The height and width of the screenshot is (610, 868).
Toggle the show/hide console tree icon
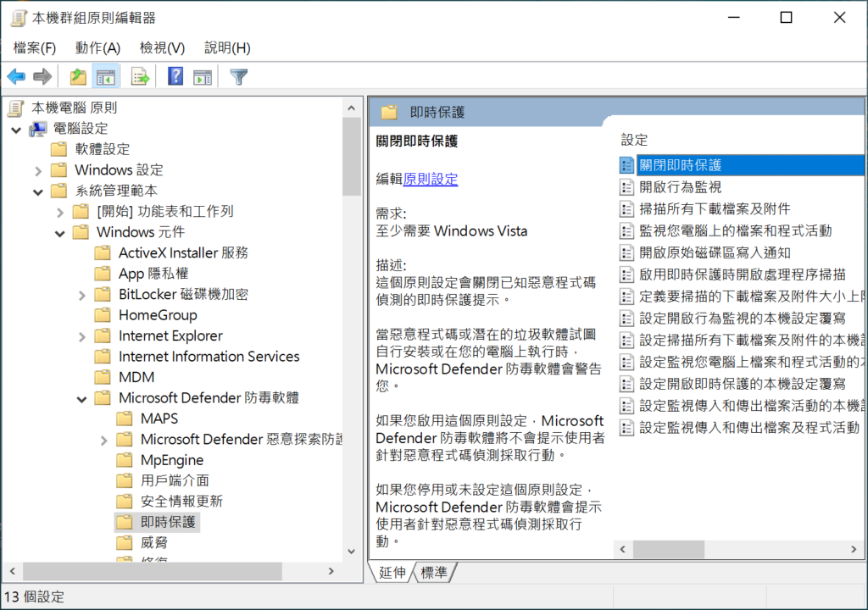[105, 76]
